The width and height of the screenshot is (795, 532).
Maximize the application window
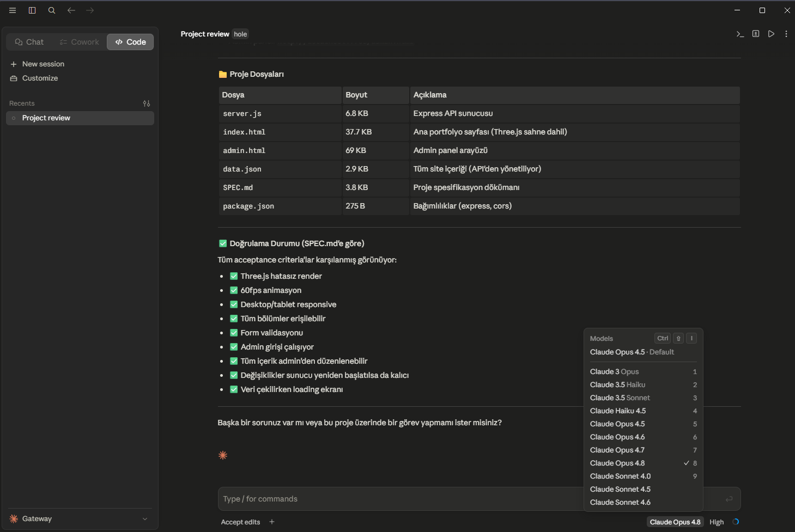coord(762,10)
